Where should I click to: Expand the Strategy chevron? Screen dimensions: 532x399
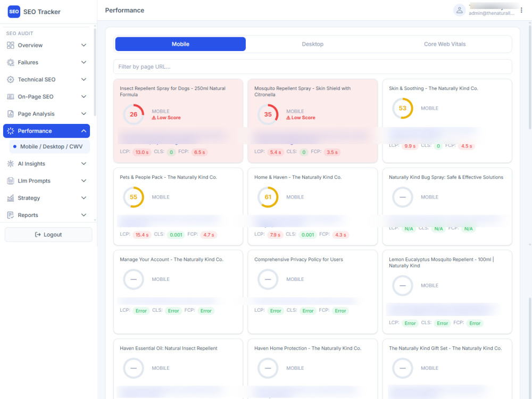pyautogui.click(x=84, y=198)
